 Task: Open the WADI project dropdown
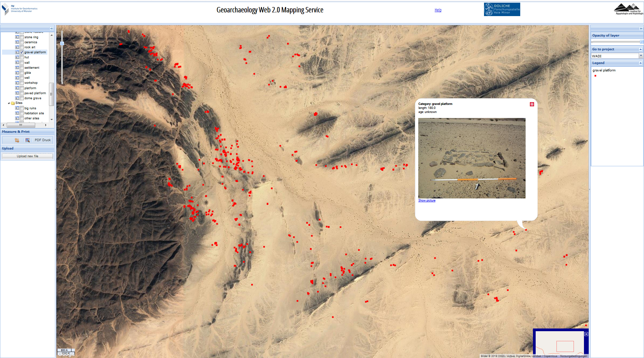(x=641, y=56)
